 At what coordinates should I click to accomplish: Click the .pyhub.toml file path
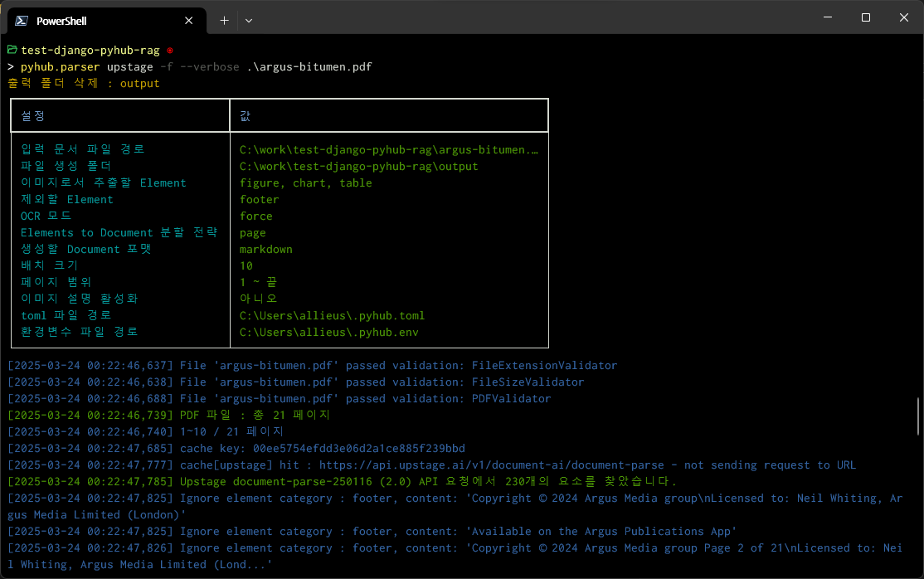[x=332, y=315]
